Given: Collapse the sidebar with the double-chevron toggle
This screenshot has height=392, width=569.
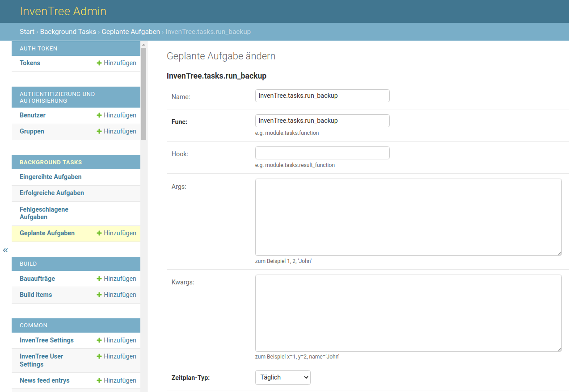Looking at the screenshot, I should pyautogui.click(x=5, y=250).
